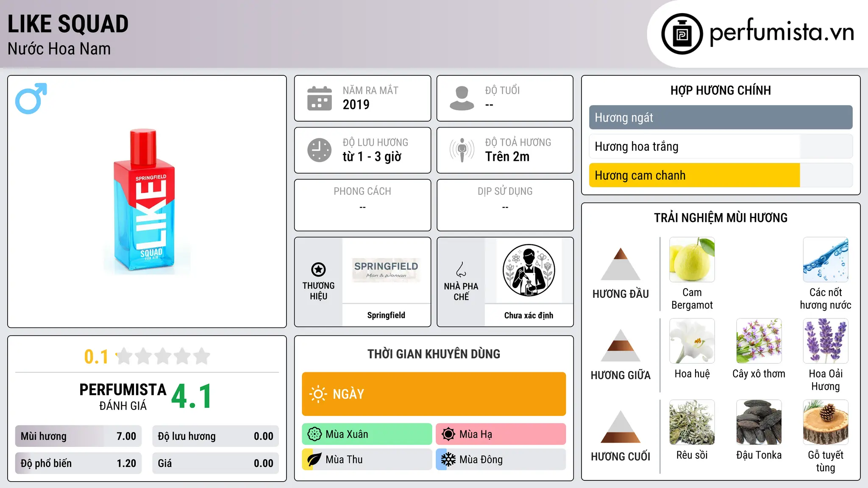Select the Gỗ tuyết tùng note image

(826, 422)
